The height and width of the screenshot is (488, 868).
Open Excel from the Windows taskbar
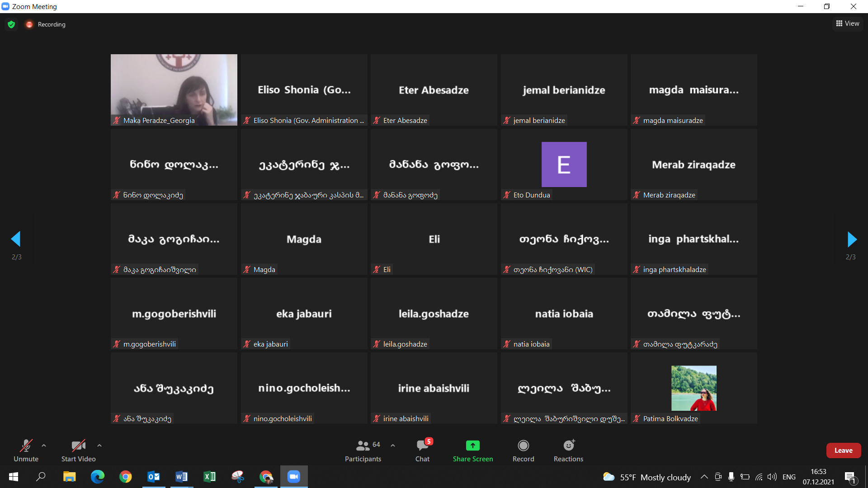click(209, 477)
